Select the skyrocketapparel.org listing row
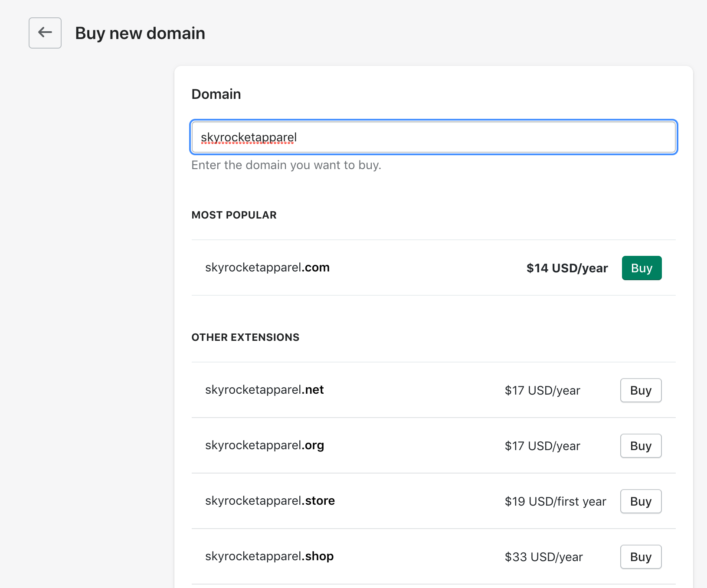This screenshot has width=707, height=588. 265,445
